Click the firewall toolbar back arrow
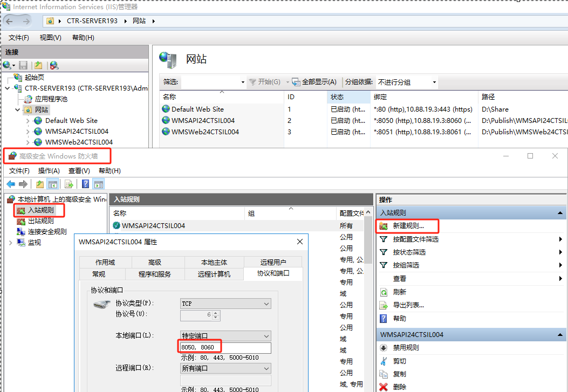 click(x=11, y=184)
